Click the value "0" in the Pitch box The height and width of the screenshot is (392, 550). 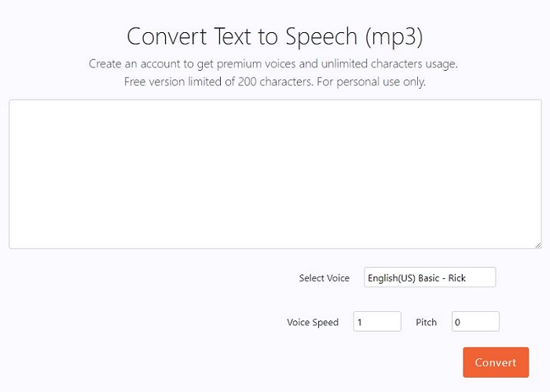457,321
